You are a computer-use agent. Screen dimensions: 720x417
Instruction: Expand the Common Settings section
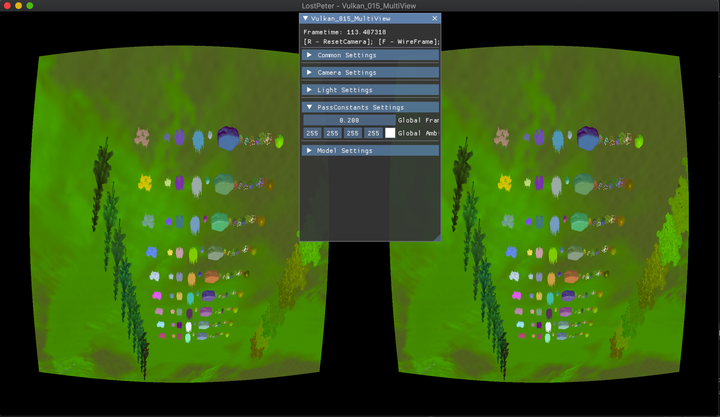(370, 55)
